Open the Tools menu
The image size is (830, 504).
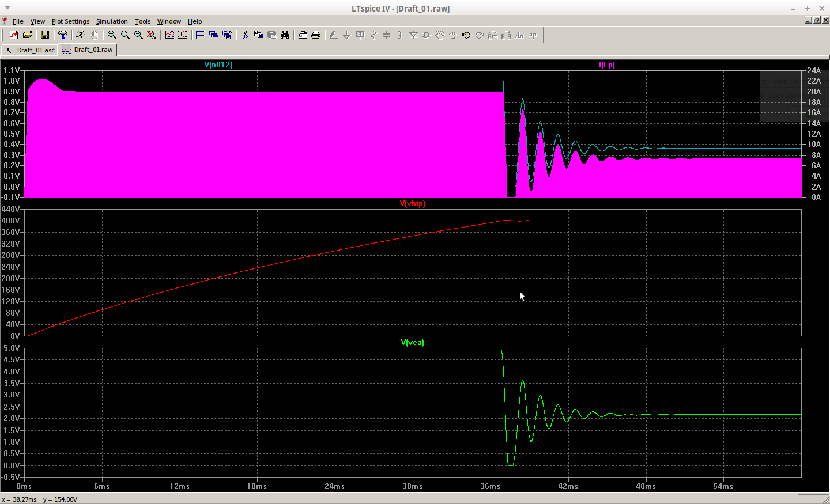[x=142, y=21]
